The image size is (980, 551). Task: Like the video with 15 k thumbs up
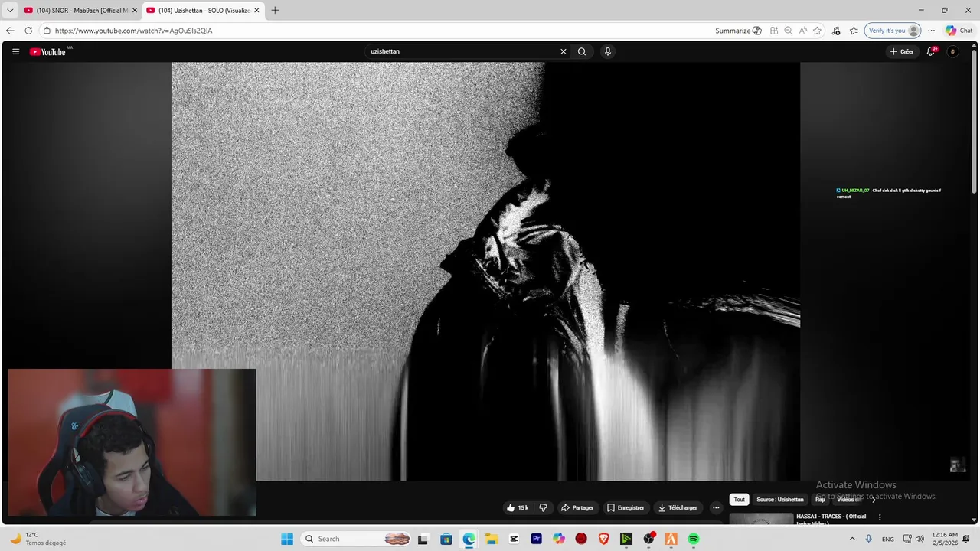[x=518, y=507]
